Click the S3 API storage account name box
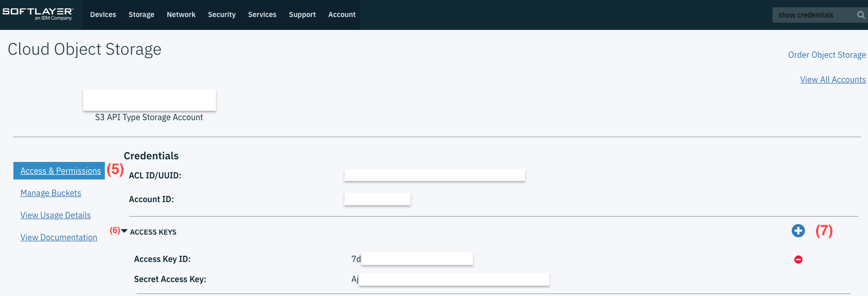This screenshot has height=296, width=868. (x=149, y=100)
